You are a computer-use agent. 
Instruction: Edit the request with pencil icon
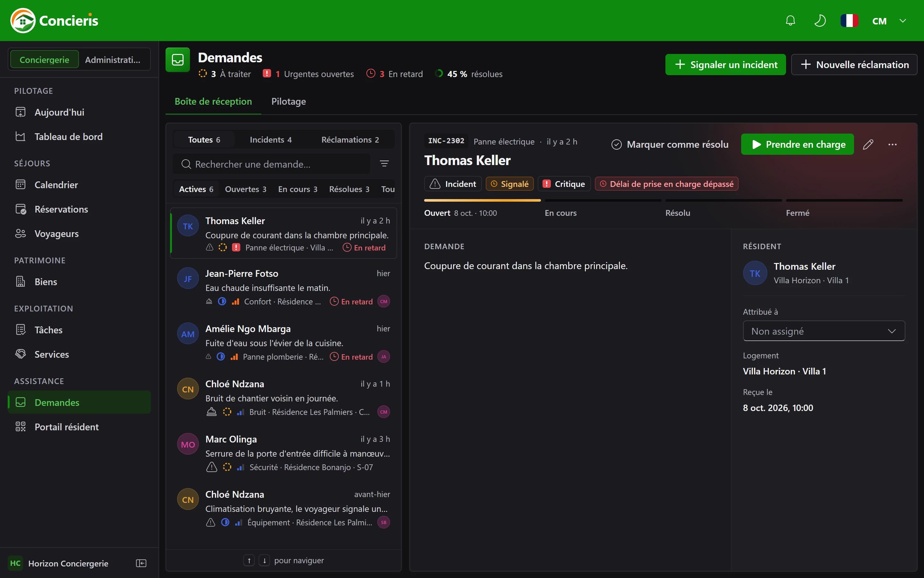pos(868,144)
